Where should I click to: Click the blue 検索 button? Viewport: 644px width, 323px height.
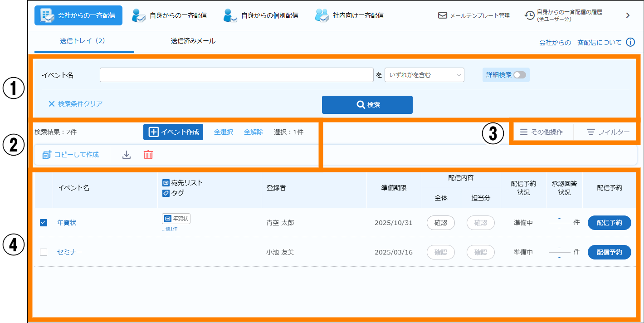pos(367,105)
